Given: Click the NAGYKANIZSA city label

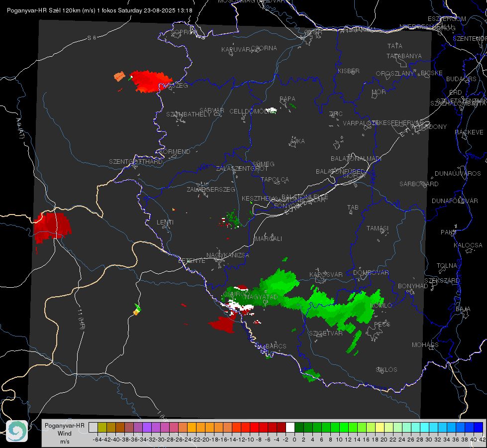Looking at the screenshot, I should [228, 255].
